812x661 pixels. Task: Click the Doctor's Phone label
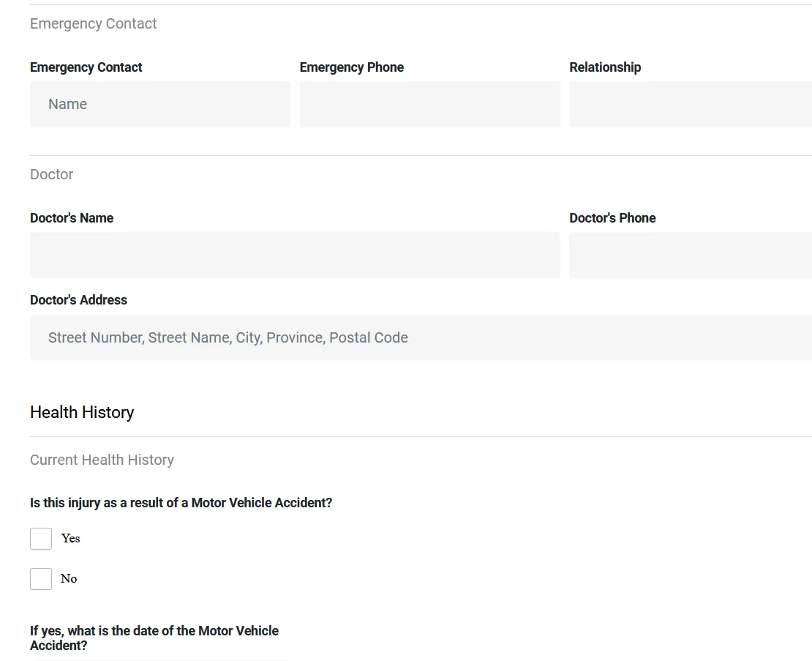click(612, 218)
